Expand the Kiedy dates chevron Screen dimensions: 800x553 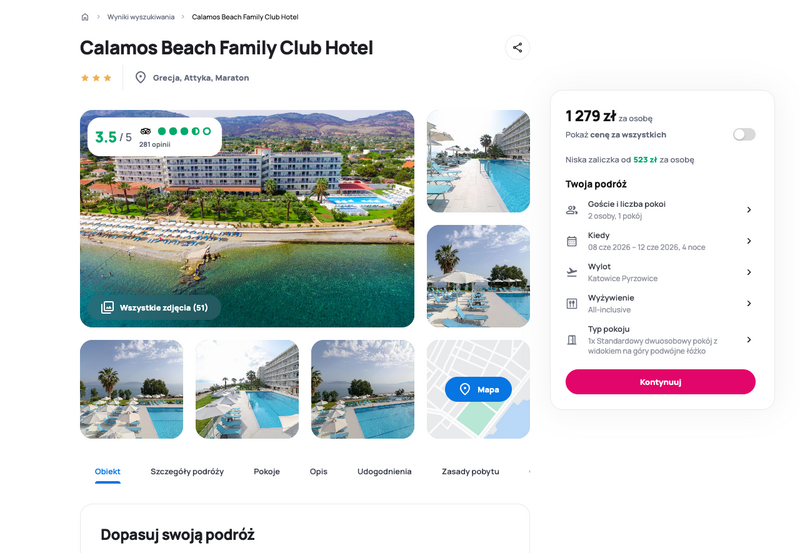point(748,241)
